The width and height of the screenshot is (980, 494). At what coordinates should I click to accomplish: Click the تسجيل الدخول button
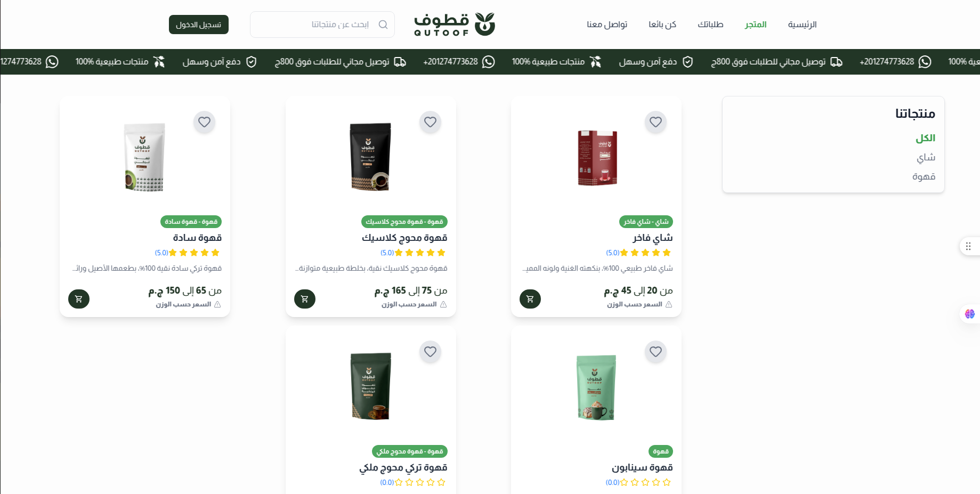[199, 25]
